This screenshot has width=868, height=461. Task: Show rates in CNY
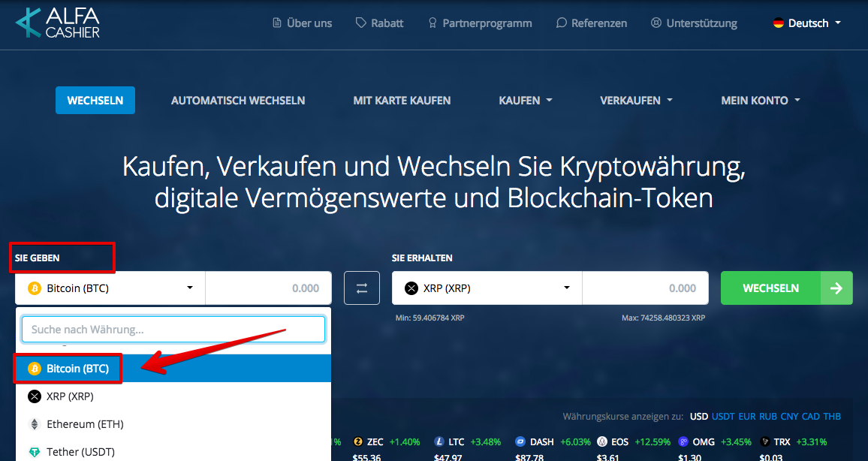click(789, 416)
